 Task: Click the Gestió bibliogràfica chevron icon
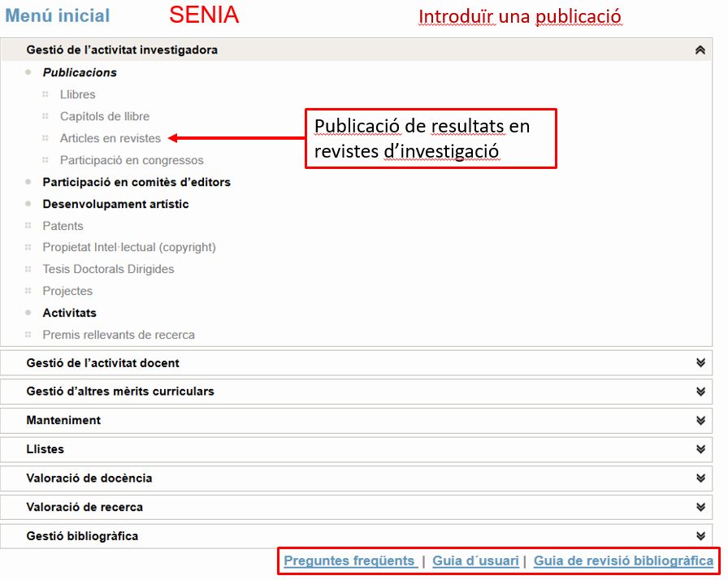[x=700, y=536]
